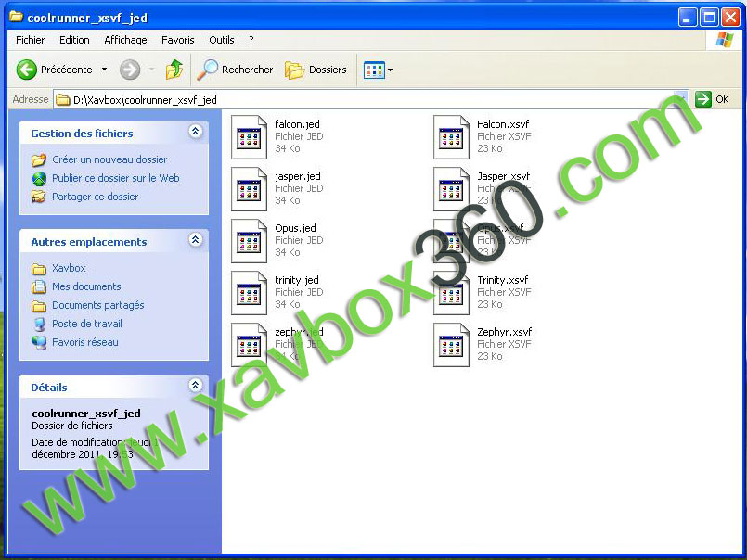Open the Rechercher search tool
The width and height of the screenshot is (747, 560).
[x=236, y=70]
